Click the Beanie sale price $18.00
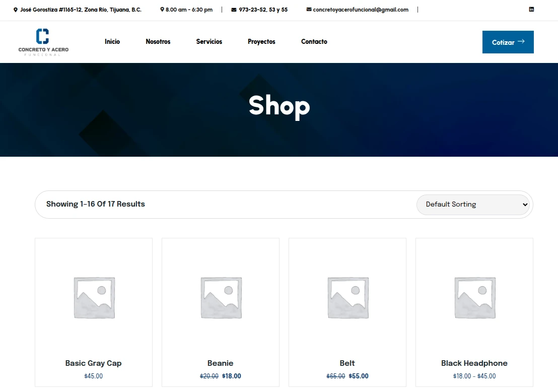The width and height of the screenshot is (558, 392). coord(231,376)
